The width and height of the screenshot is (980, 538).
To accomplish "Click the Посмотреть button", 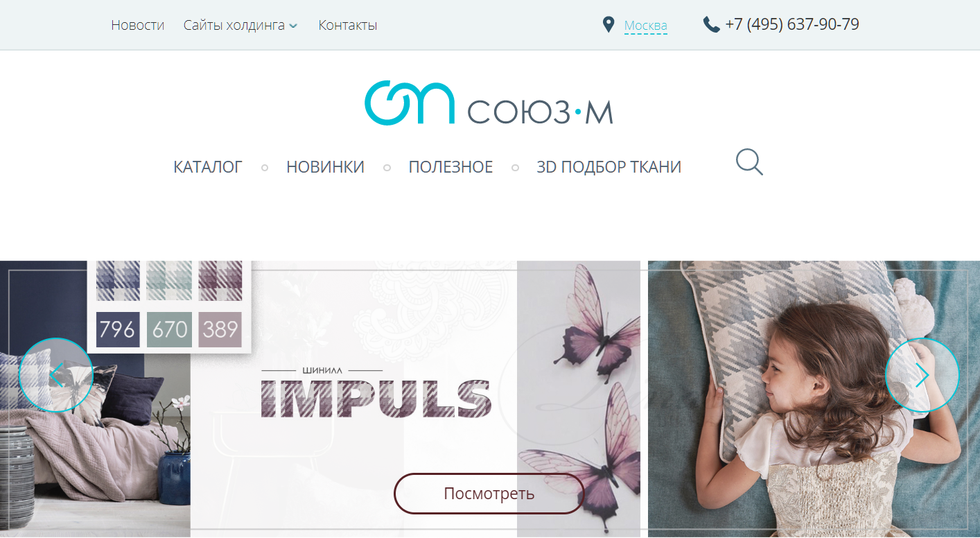I will tap(489, 494).
